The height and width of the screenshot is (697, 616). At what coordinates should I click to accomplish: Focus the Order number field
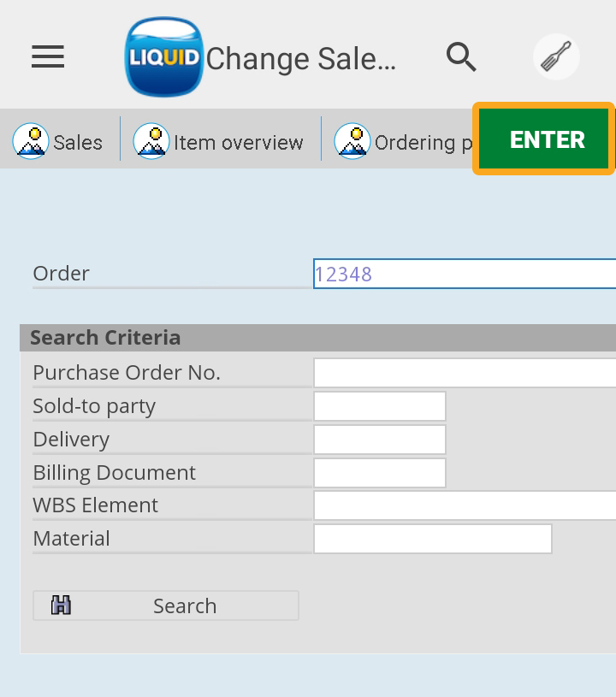465,274
